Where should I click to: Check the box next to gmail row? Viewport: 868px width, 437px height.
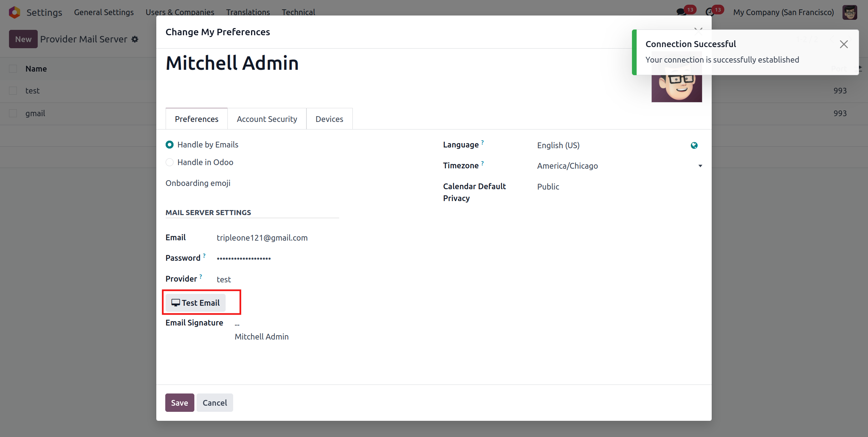pos(13,113)
